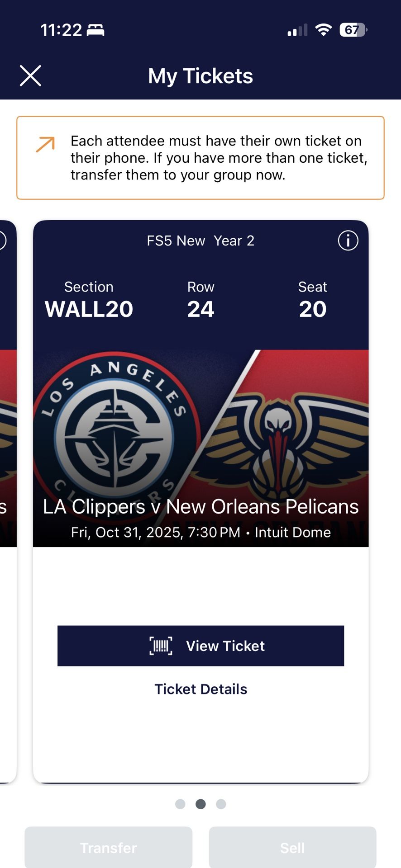Close the My Tickets screen
This screenshot has height=868, width=401.
30,75
